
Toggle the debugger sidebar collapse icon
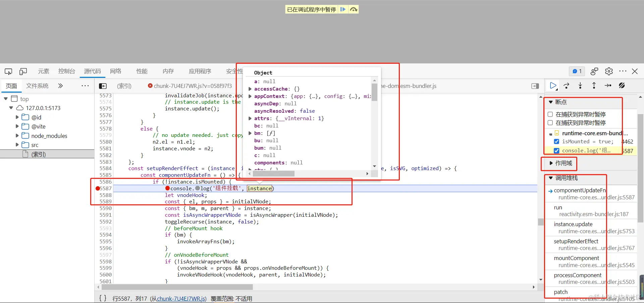tap(535, 86)
